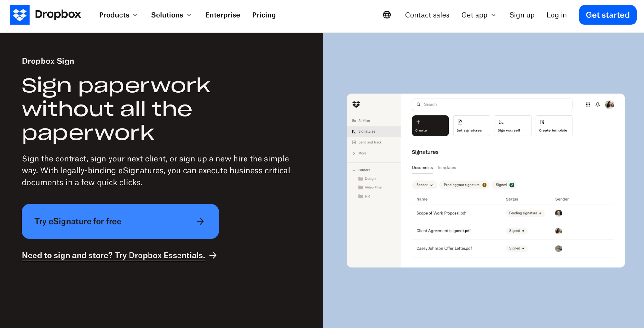Toggle the Signed filter chip
This screenshot has height=328, width=644.
tap(505, 185)
